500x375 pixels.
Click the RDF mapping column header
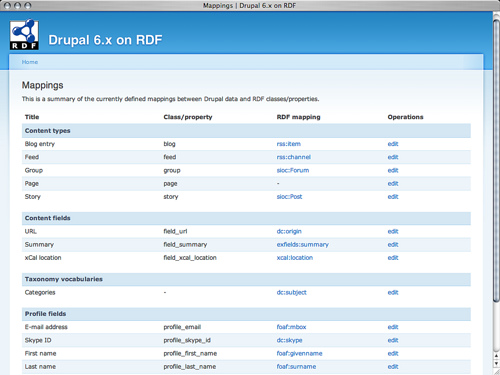coord(298,117)
